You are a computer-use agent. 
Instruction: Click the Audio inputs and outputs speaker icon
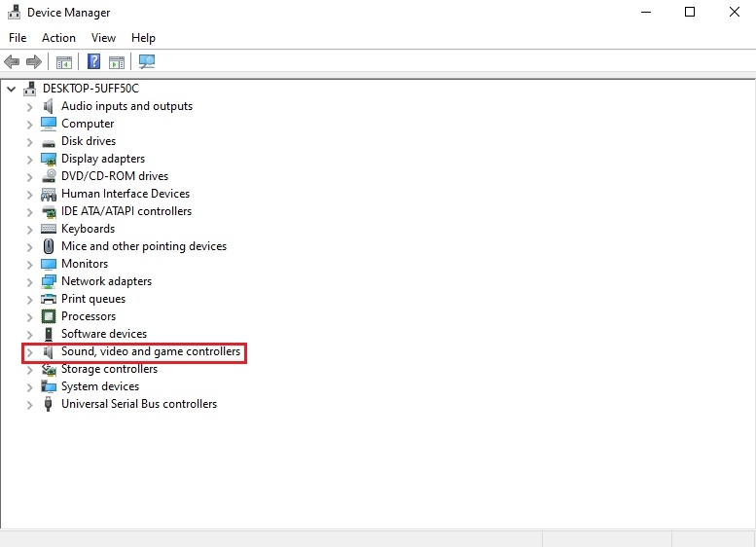click(49, 106)
